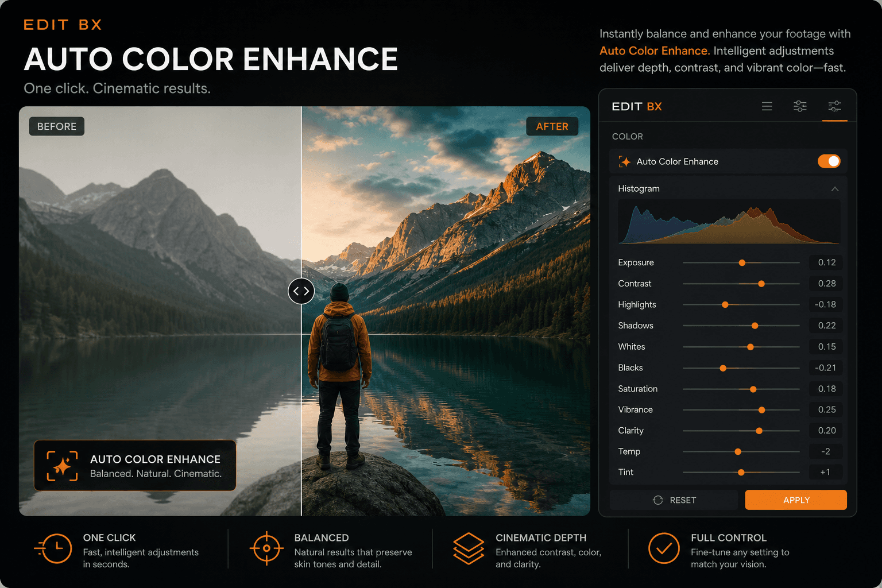Viewport: 882px width, 588px height.
Task: Click the COLOR section heading
Action: click(x=628, y=137)
